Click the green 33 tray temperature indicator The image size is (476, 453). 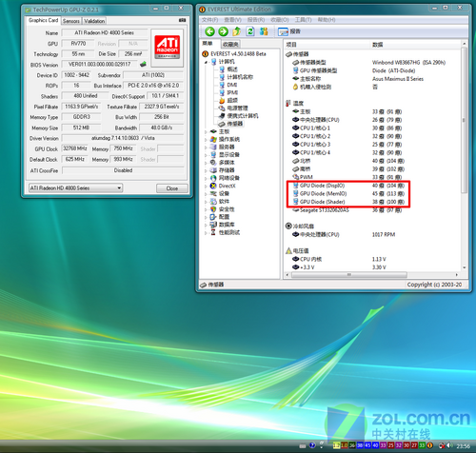tap(422, 445)
